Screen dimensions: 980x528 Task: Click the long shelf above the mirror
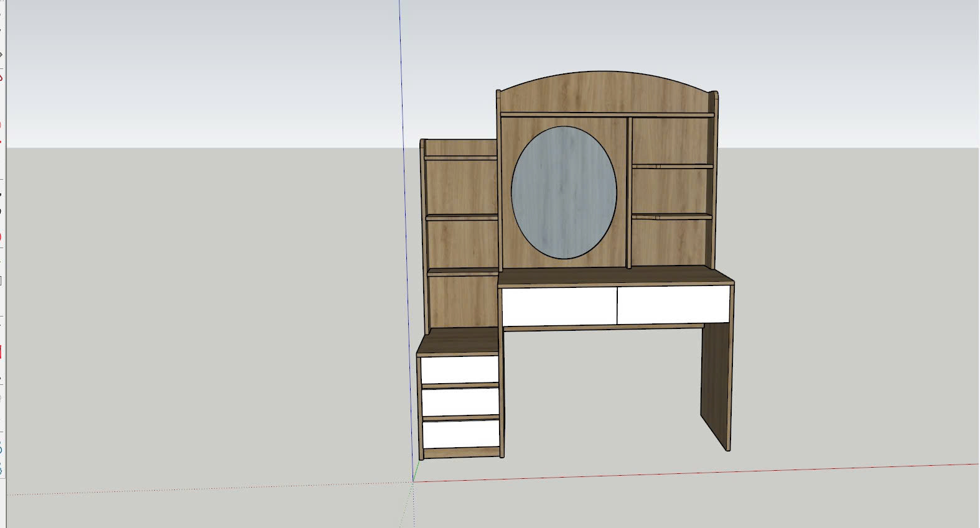(x=607, y=114)
